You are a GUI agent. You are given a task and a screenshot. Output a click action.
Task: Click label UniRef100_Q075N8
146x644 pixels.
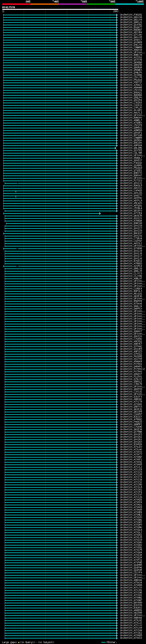pyautogui.click(x=131, y=432)
